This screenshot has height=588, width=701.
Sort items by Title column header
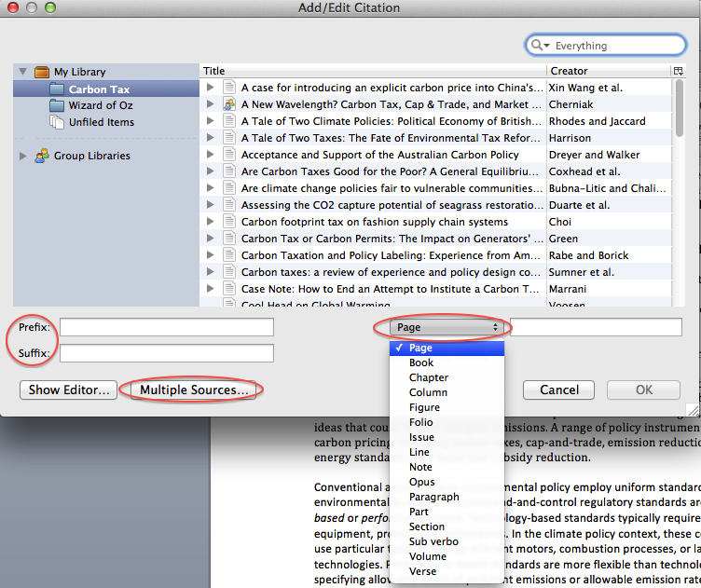tap(373, 71)
